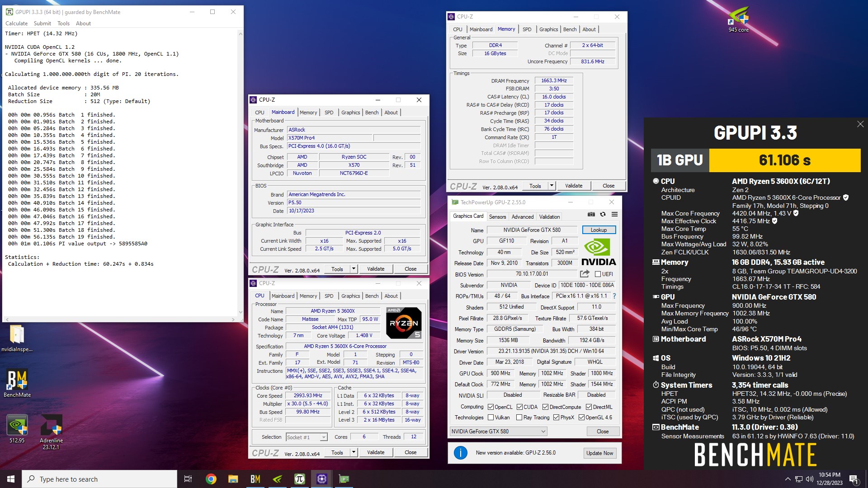Click the BIOS export share icon in GPU-Z

[x=585, y=274]
